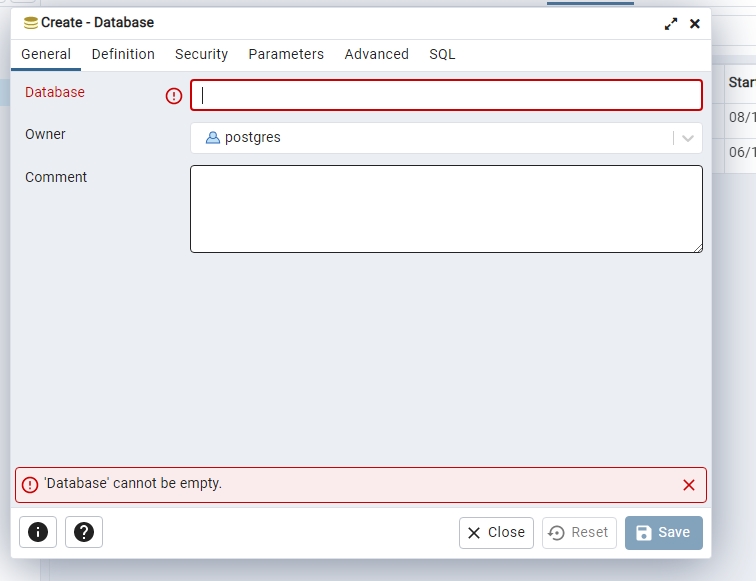Select the Advanced tab
The height and width of the screenshot is (581, 756).
click(x=376, y=54)
